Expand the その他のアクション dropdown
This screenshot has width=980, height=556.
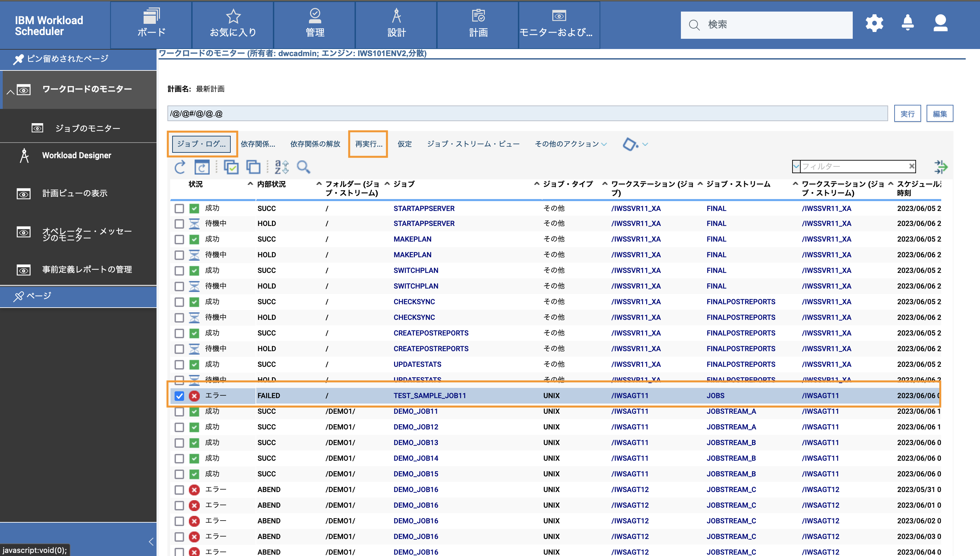569,144
